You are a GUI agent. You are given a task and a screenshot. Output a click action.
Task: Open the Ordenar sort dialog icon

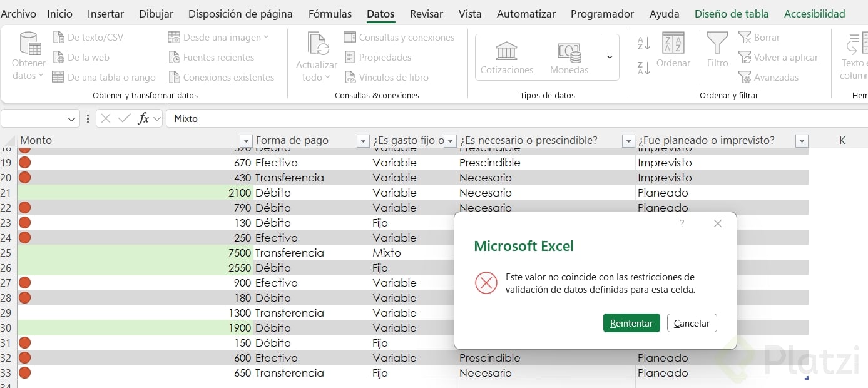click(x=673, y=43)
